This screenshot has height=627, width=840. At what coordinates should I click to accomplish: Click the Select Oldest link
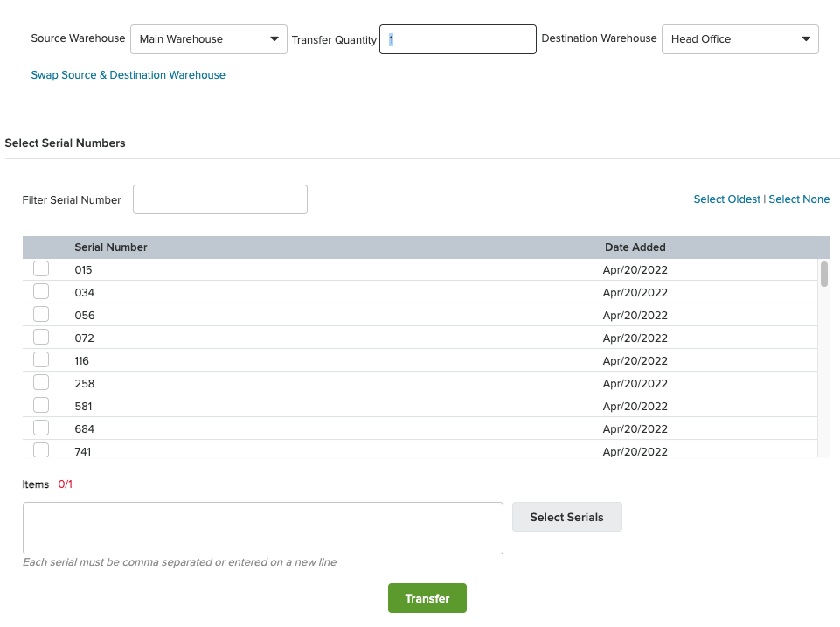click(727, 199)
